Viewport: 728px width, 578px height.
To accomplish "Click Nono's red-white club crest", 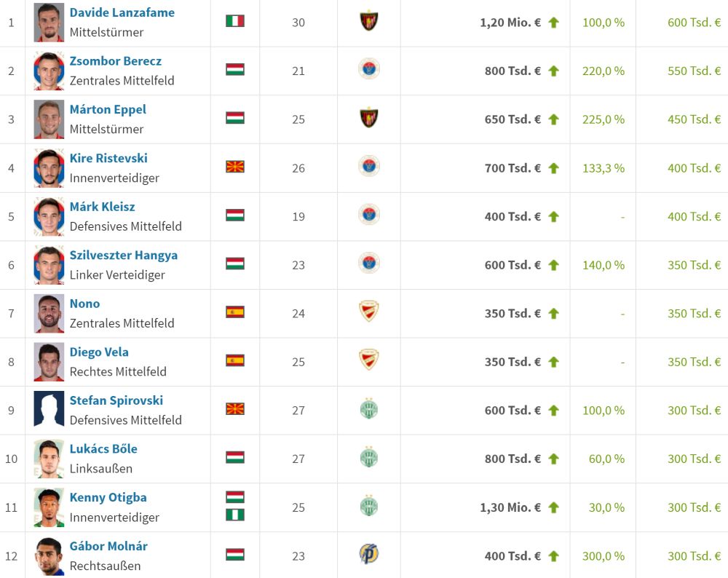I will 369,312.
